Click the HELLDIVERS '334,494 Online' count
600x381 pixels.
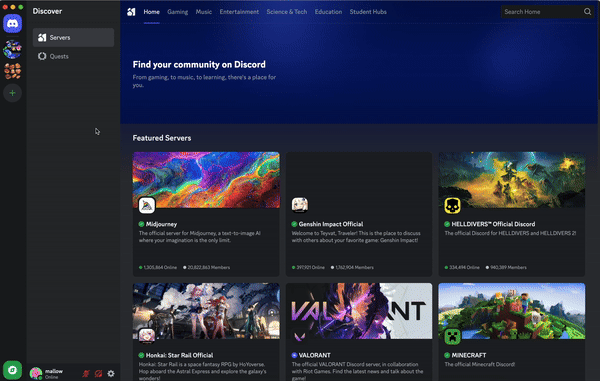pyautogui.click(x=462, y=267)
